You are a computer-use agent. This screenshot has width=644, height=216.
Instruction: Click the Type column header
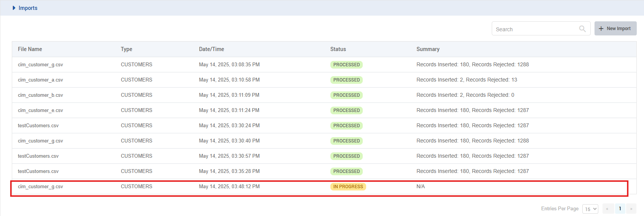(x=126, y=49)
